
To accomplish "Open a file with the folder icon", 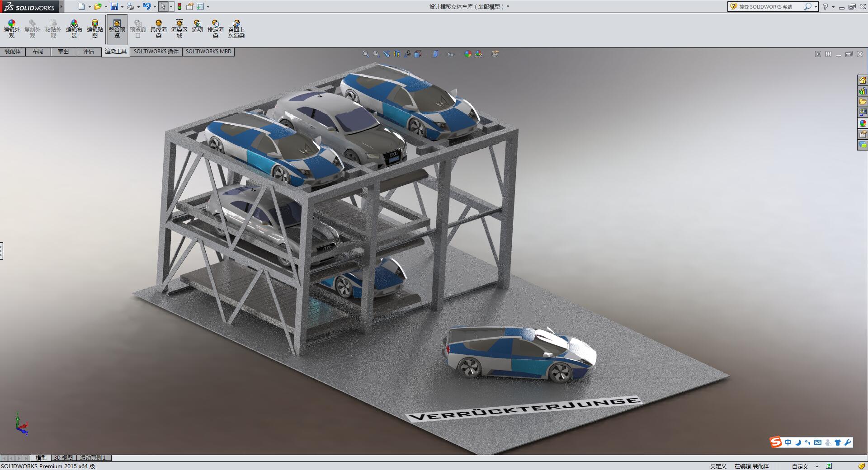I will point(98,6).
